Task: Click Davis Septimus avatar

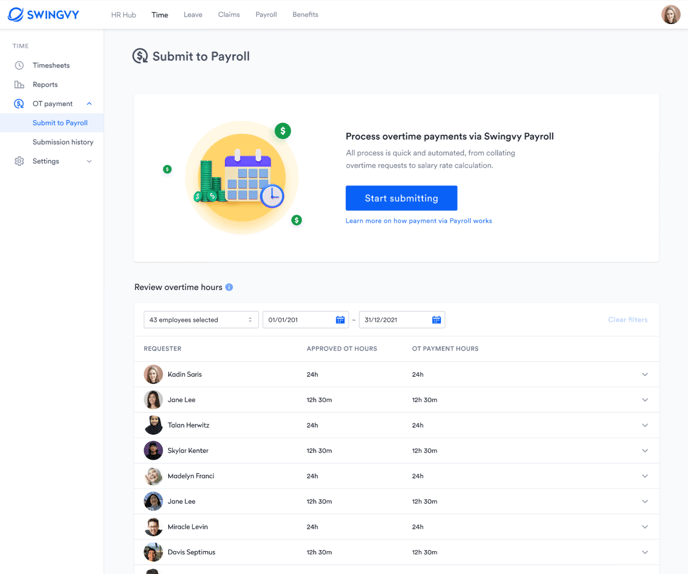Action: (x=153, y=552)
